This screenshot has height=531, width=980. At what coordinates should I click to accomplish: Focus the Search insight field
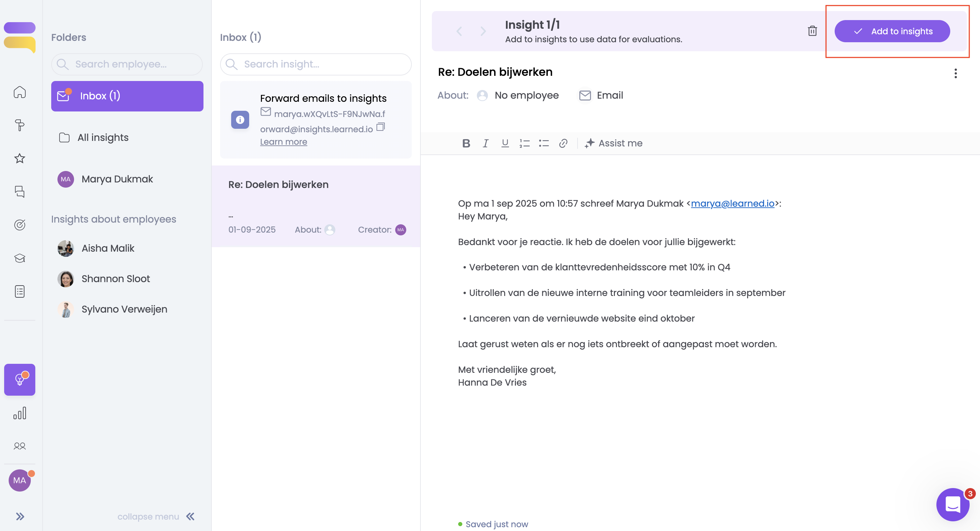tap(316, 64)
